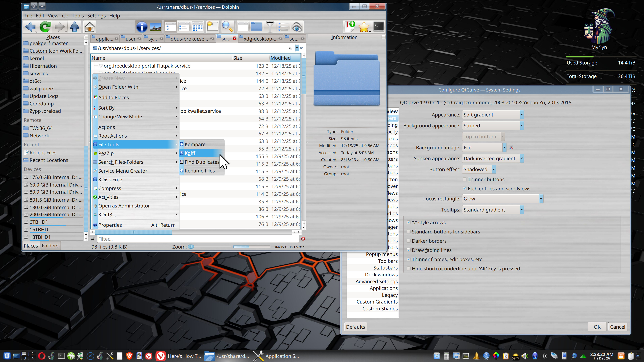Select Kdiff in File Tools submenu
Viewport: 644px width, 362px height.
click(190, 153)
